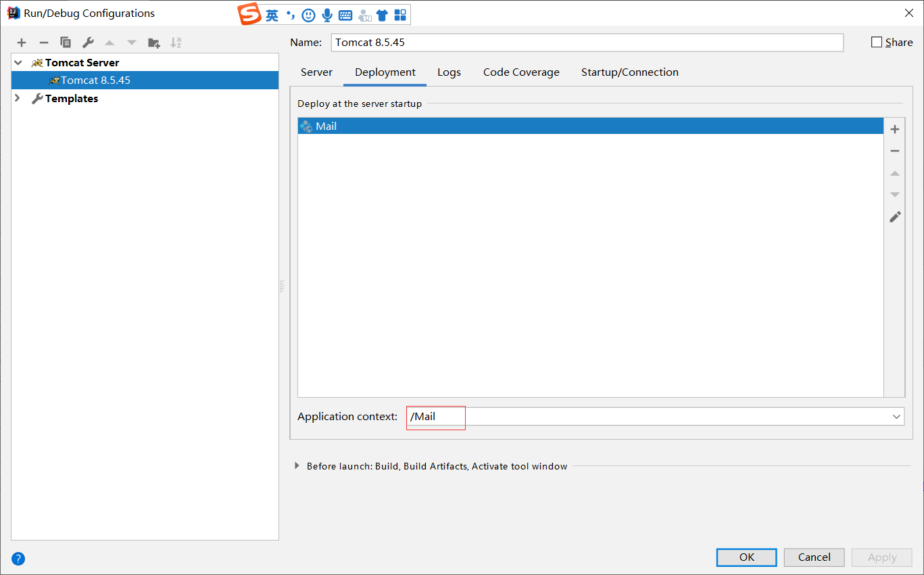Move configuration down in left toolbar
Screen dimensions: 924x575
click(132, 43)
